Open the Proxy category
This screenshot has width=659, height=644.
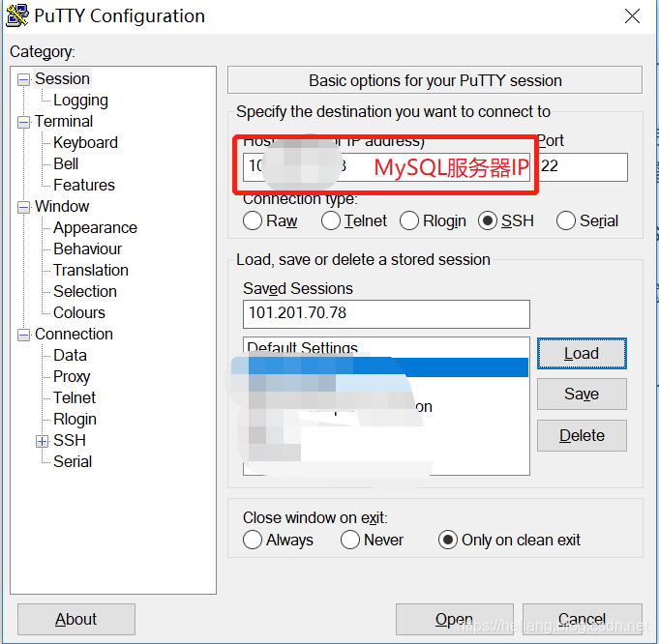click(72, 376)
